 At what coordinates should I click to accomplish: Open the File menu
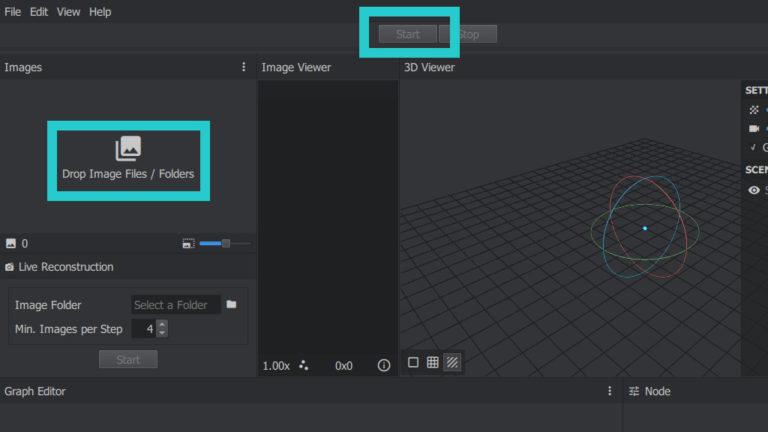coord(12,12)
